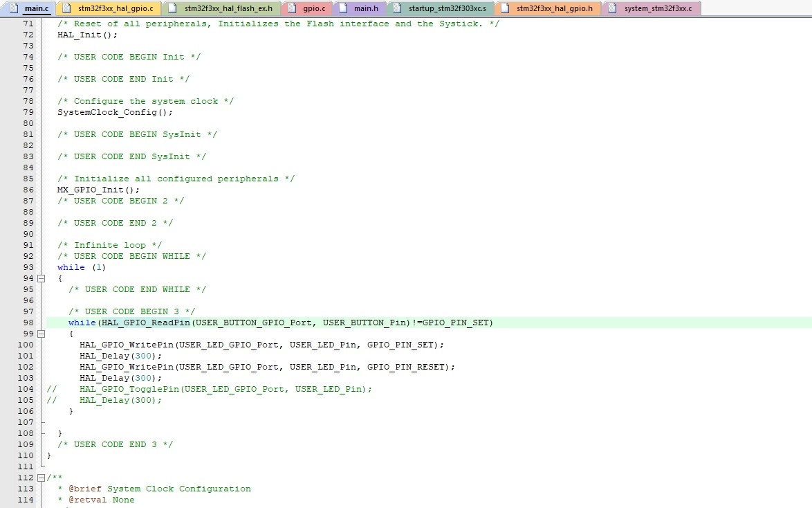Click GPIO_PIN_SET at the end of line 98
The image size is (812, 508).
coord(456,323)
